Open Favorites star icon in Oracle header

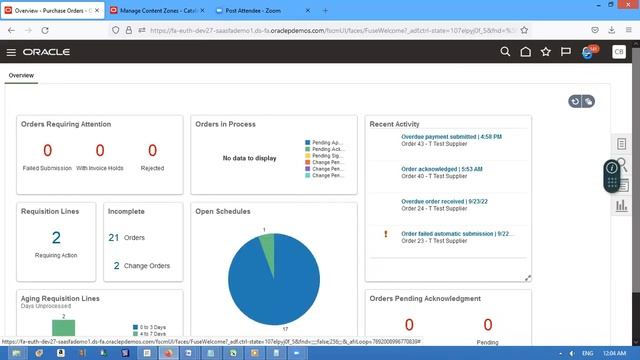(x=546, y=51)
